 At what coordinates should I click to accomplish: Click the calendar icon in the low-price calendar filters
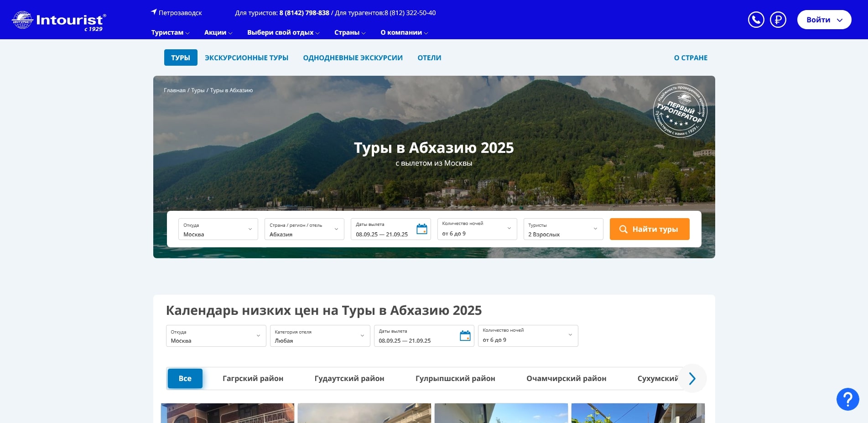[465, 335]
